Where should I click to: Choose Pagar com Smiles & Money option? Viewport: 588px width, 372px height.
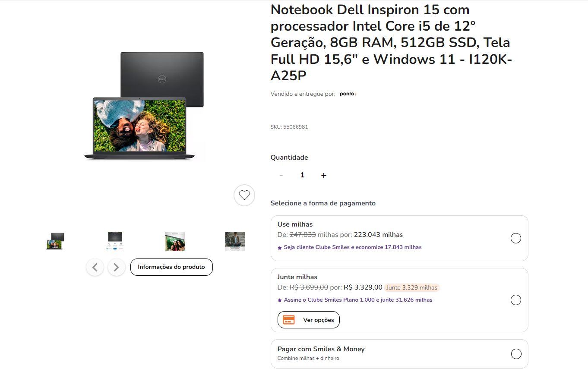point(516,354)
